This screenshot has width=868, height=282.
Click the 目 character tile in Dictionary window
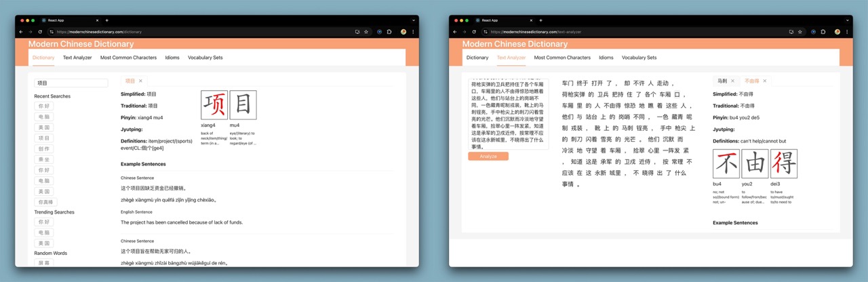pos(243,105)
